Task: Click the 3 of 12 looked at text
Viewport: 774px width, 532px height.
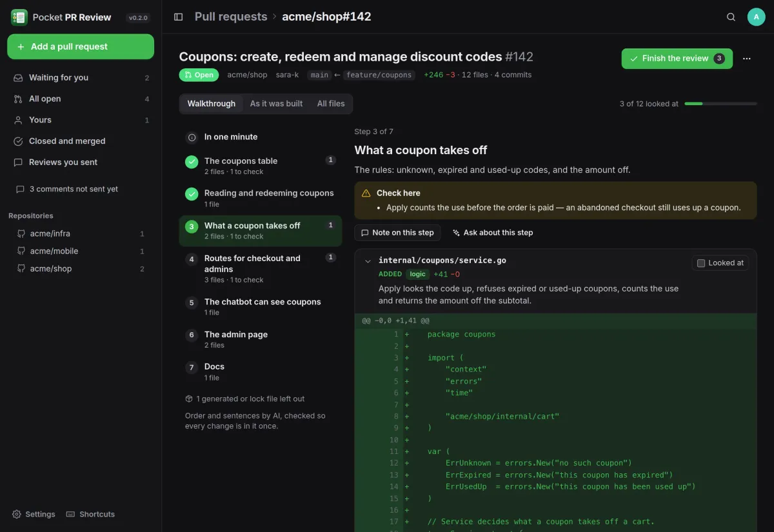Action: click(x=649, y=103)
